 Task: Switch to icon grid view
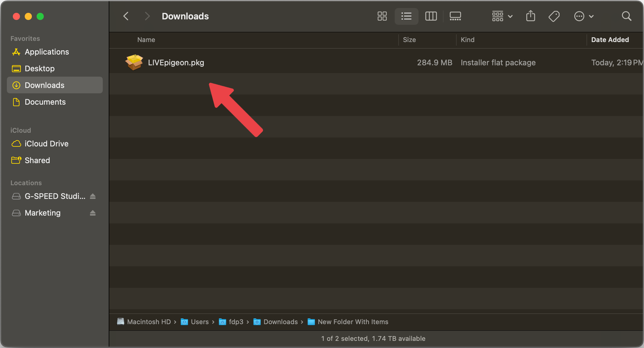pos(382,16)
